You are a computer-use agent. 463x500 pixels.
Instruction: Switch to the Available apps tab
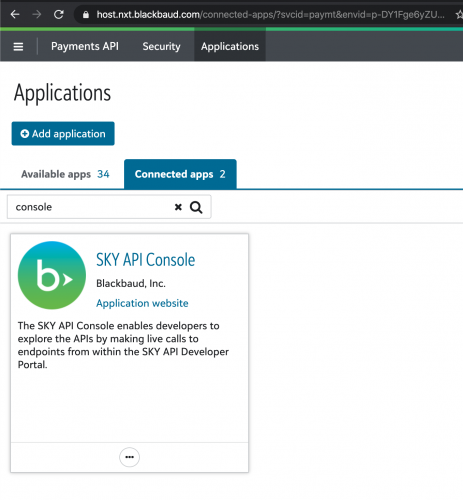pos(65,174)
